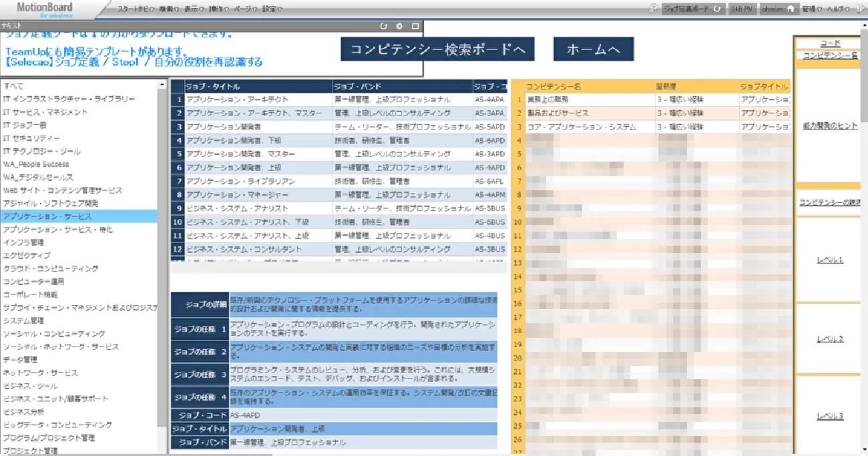Screen dimensions: 868x456
Task: Click the category list scroll-up arrow
Action: click(x=162, y=85)
